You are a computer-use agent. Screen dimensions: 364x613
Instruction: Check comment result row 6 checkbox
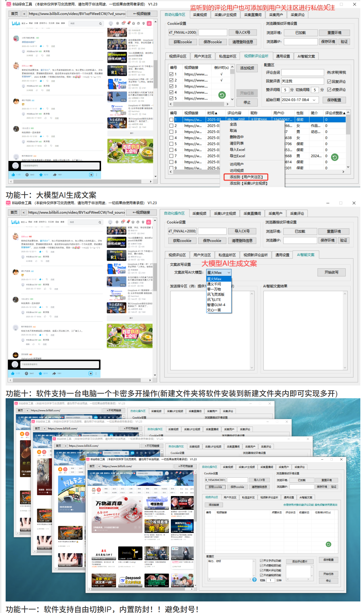click(171, 150)
